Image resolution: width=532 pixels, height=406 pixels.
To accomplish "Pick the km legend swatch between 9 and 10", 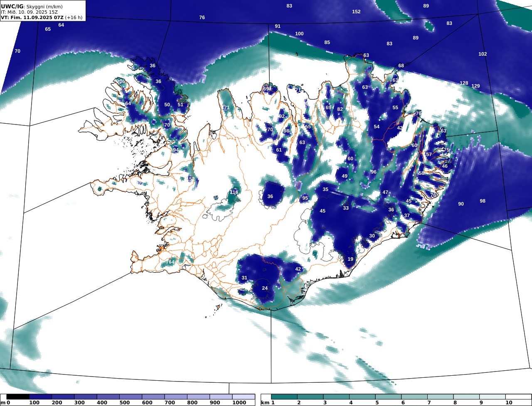I will coord(493,397).
